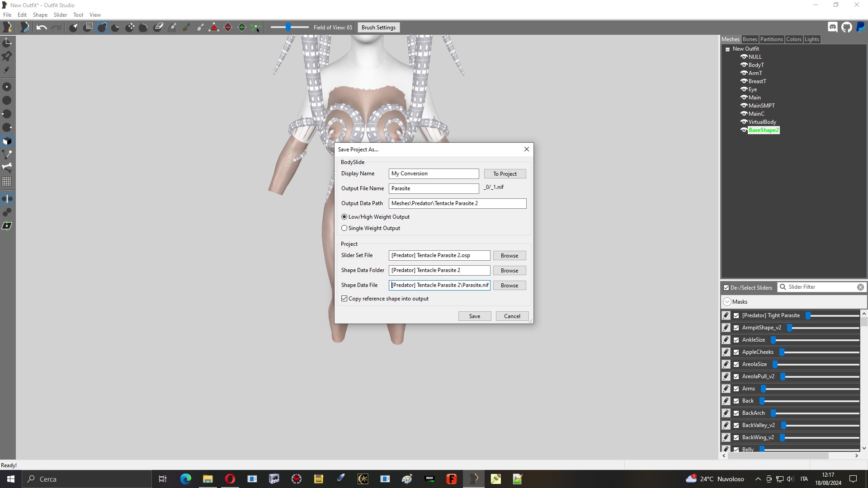
Task: Select the Collapse Vertex red triangle tool
Action: (214, 28)
